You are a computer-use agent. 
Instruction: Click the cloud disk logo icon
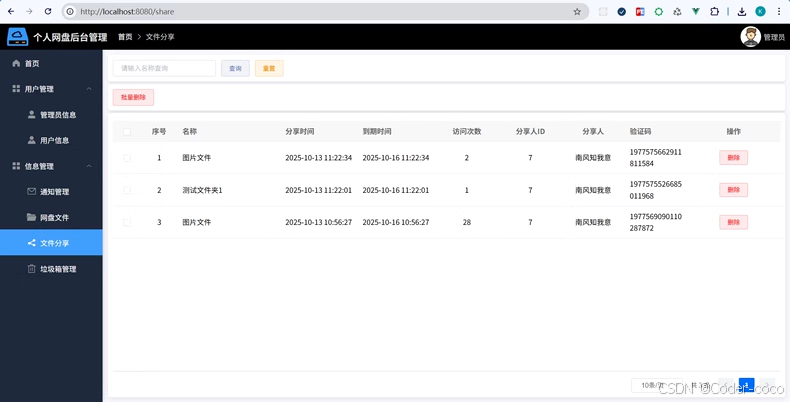pyautogui.click(x=18, y=37)
